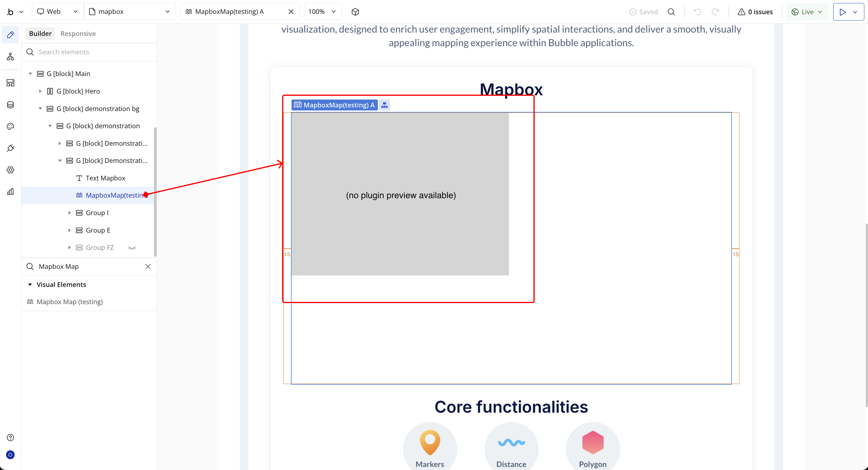Open the help question mark icon
Image resolution: width=868 pixels, height=470 pixels.
point(11,437)
